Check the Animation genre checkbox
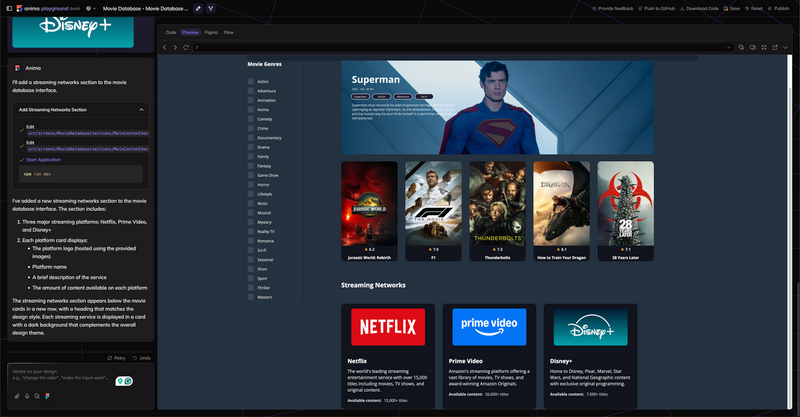The height and width of the screenshot is (417, 800). pos(251,100)
